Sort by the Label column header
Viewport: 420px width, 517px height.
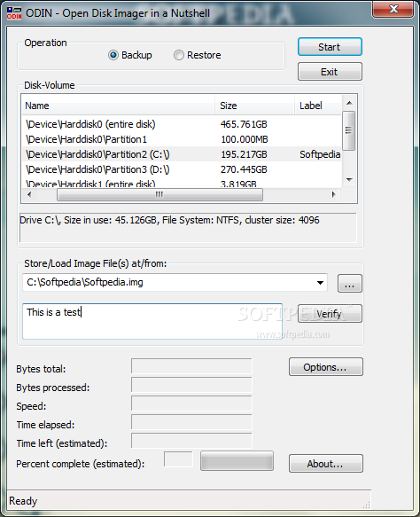point(318,106)
